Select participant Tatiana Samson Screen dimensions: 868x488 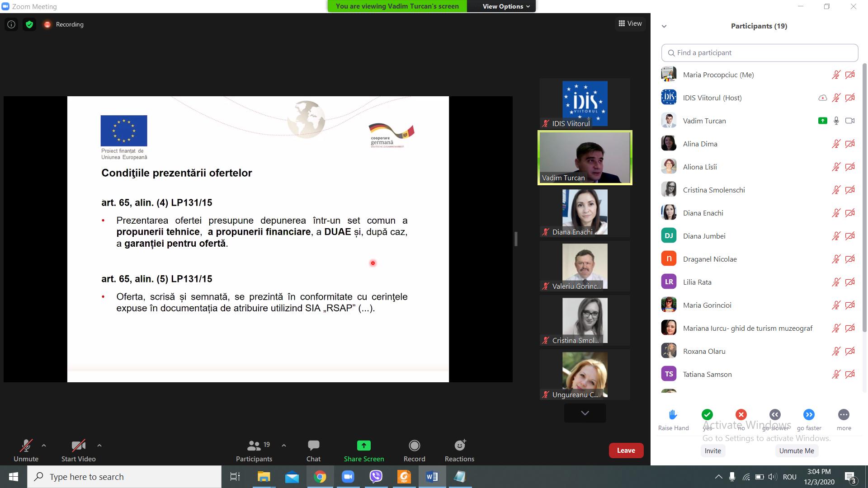point(759,374)
